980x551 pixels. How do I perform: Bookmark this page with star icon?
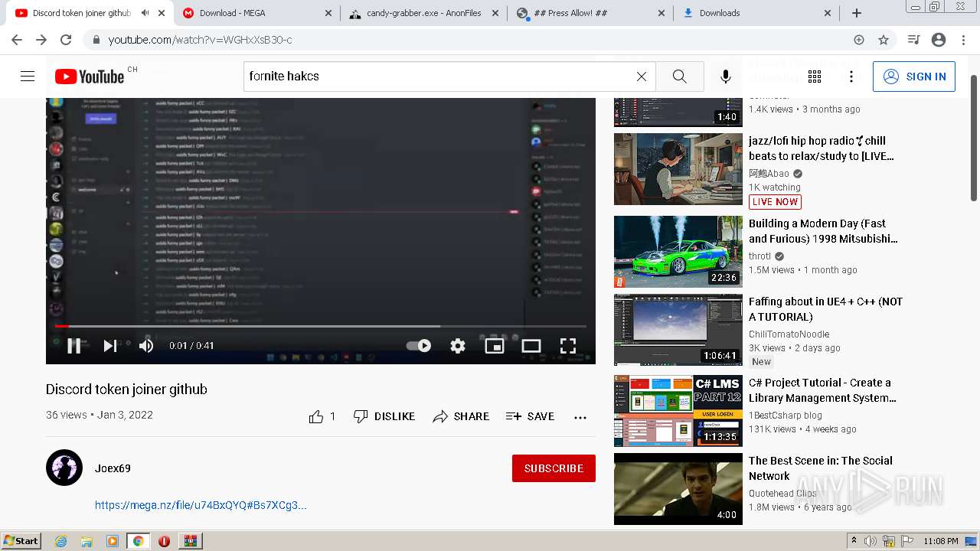[884, 40]
